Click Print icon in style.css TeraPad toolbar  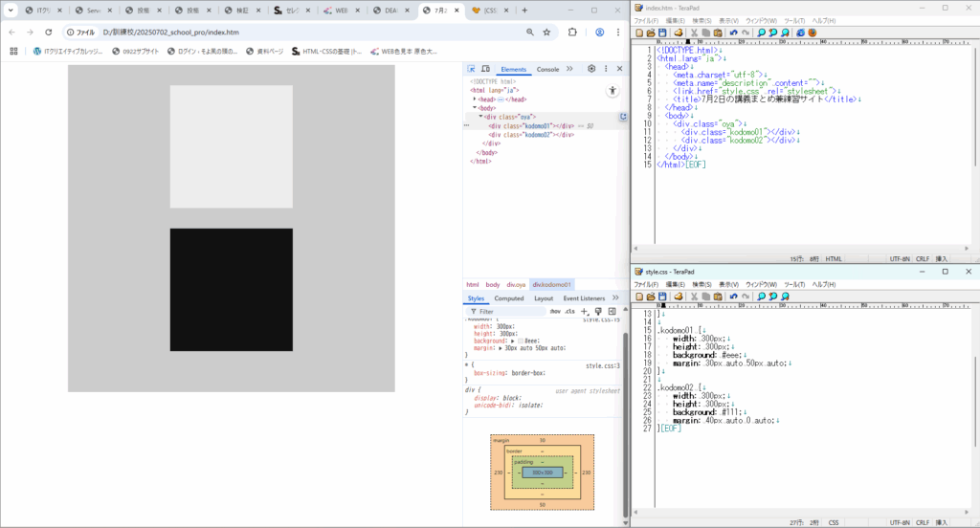point(678,297)
